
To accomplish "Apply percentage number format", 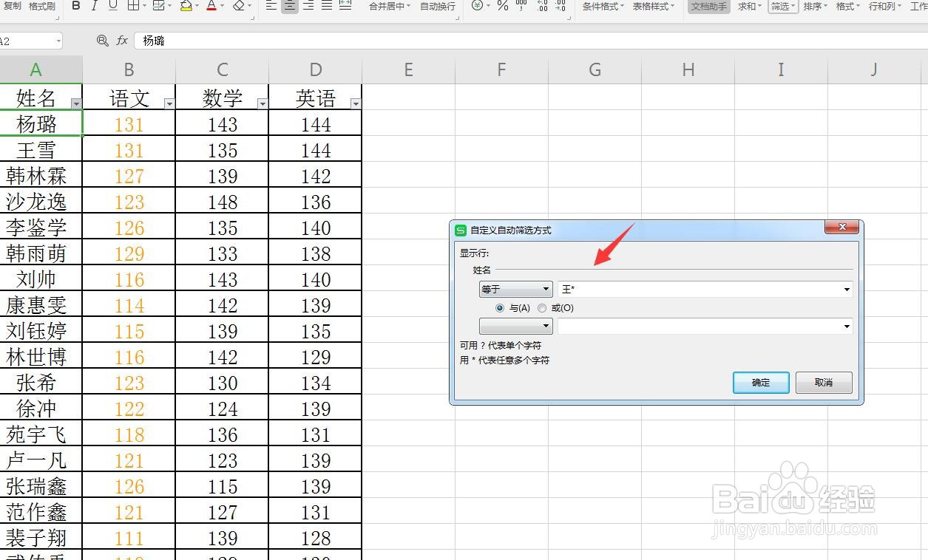I will point(501,7).
